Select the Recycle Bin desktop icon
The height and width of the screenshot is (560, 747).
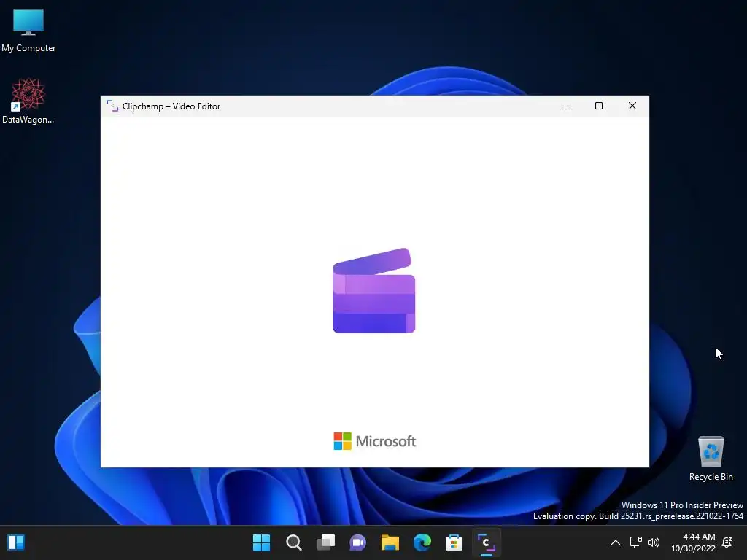click(x=711, y=459)
